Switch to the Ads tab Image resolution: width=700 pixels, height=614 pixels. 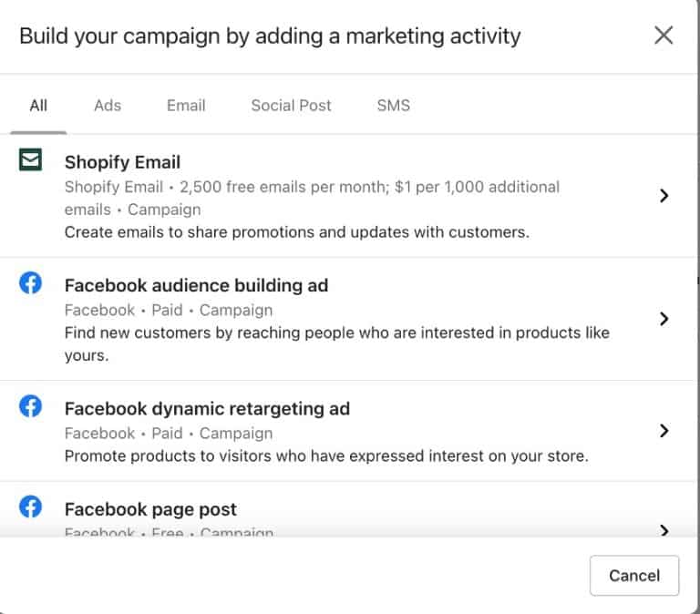tap(108, 106)
